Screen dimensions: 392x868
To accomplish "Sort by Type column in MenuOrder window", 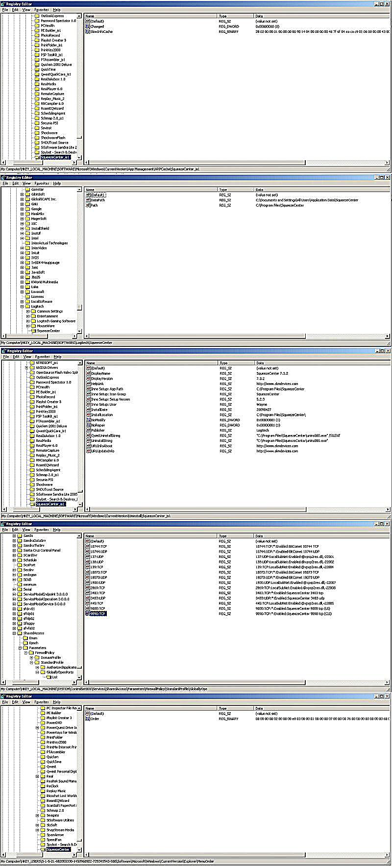I will (x=236, y=708).
